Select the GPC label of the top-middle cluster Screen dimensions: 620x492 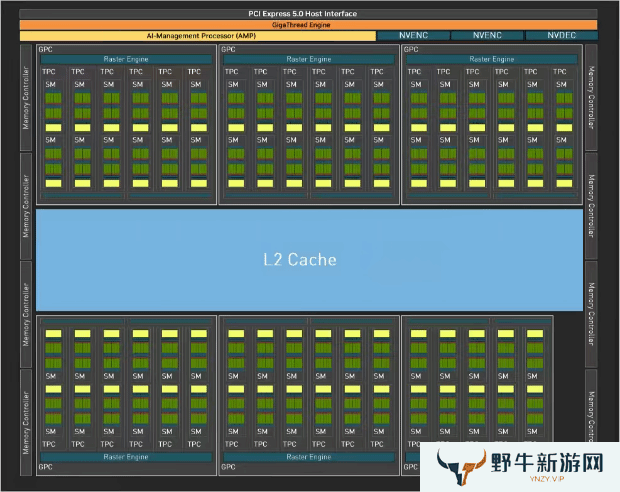(228, 49)
